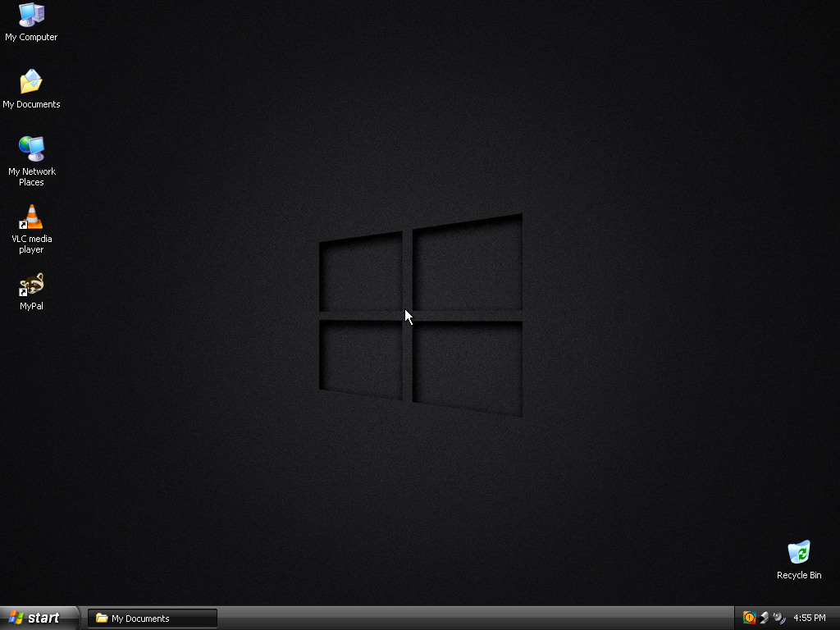Click the Safely Remove Hardware tray icon

[764, 618]
